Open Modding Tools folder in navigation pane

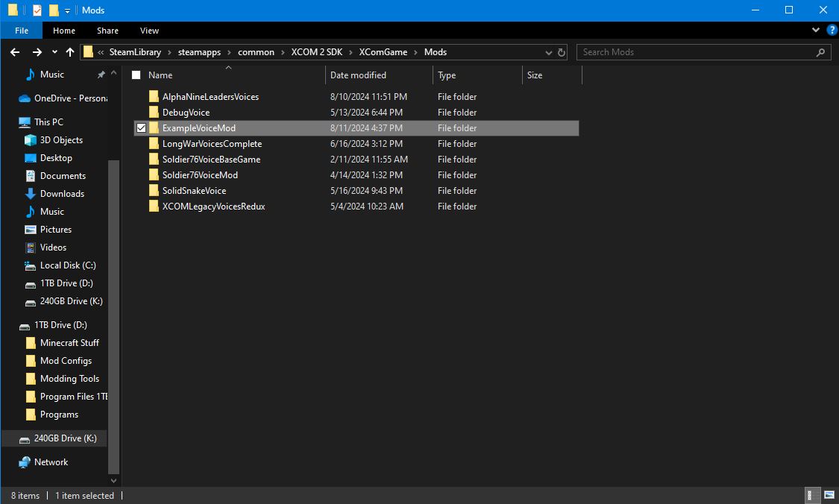point(69,378)
